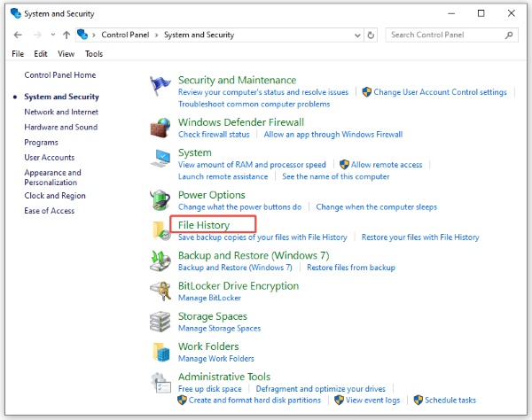Click Check firewall status
532x420 pixels.
pos(214,135)
